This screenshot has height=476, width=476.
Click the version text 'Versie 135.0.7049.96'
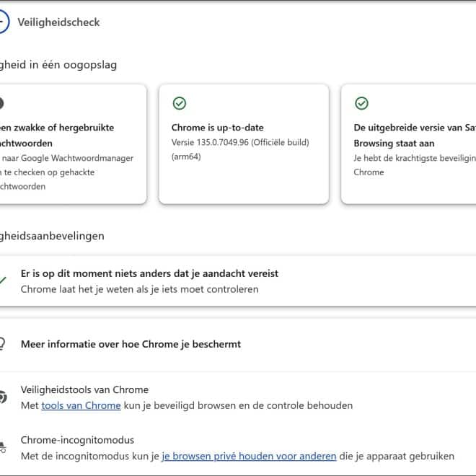pos(210,142)
